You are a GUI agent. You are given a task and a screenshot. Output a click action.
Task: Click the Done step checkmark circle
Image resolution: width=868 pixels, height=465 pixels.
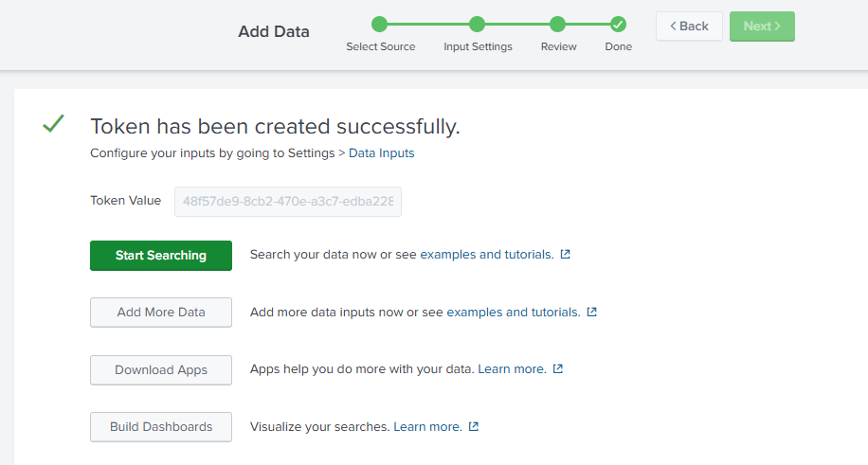click(x=619, y=25)
